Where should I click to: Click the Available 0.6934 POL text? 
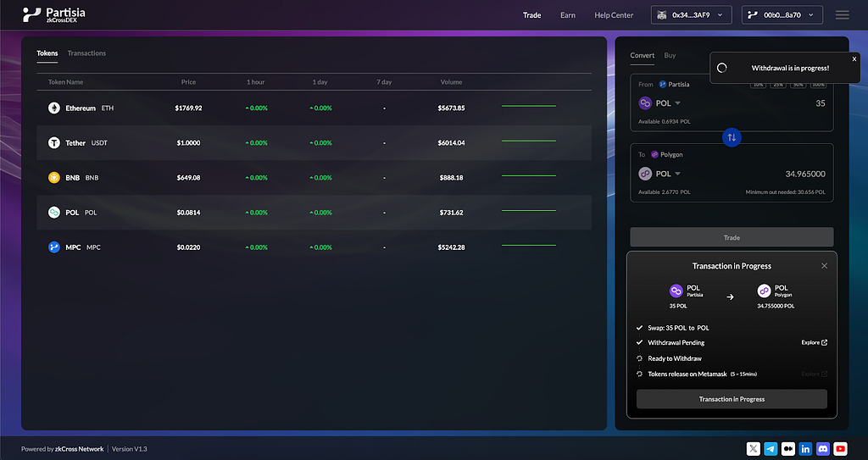pos(665,121)
